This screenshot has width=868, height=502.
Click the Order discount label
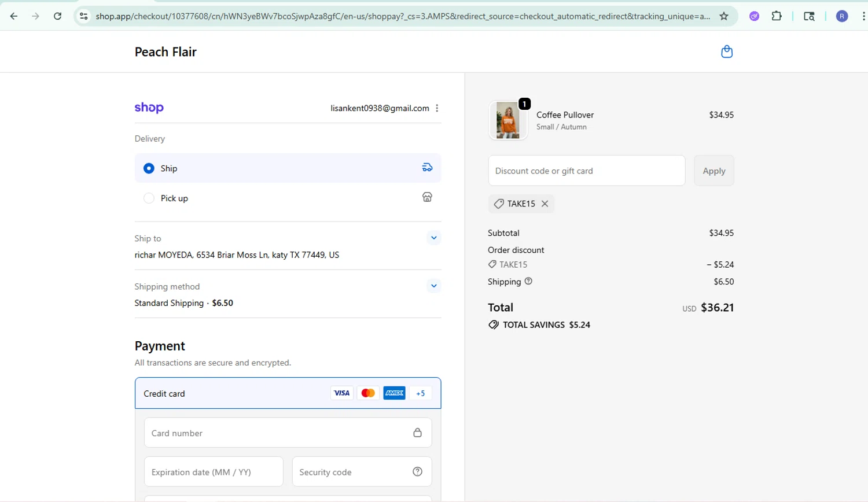tap(516, 250)
